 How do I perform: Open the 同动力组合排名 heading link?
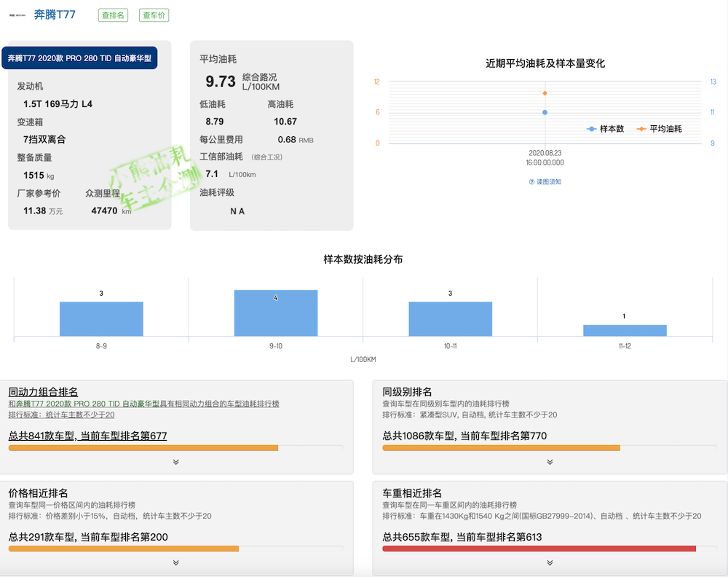[x=43, y=392]
